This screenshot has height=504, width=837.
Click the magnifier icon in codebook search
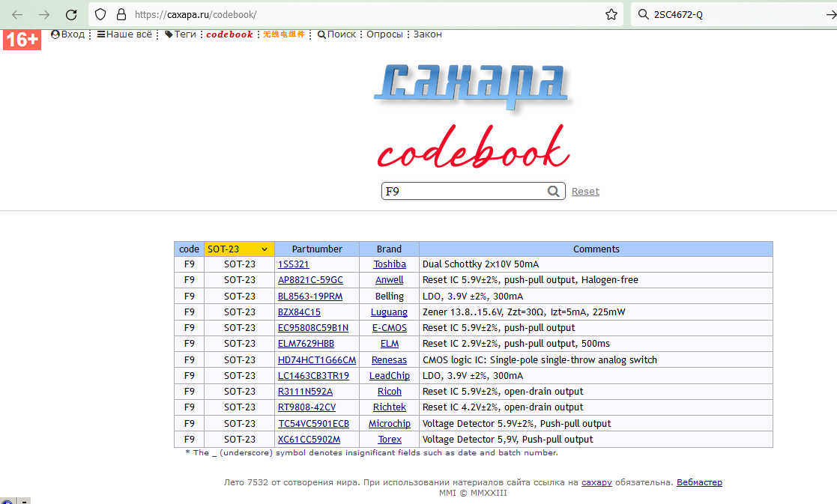(553, 192)
